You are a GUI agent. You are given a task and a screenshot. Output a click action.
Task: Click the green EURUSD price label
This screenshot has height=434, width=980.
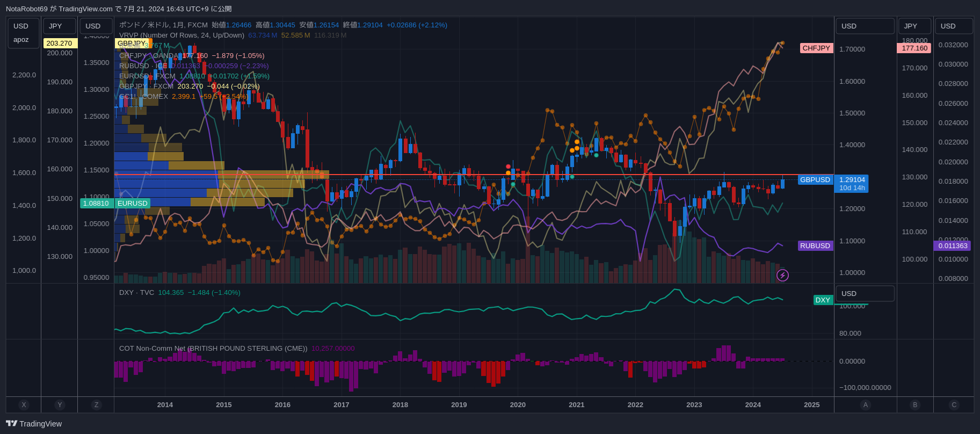click(133, 204)
